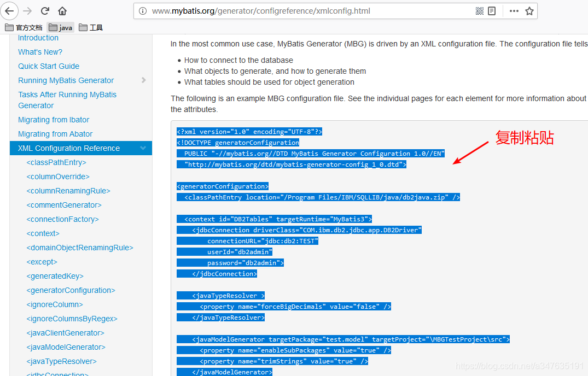Open the site info icon in address bar
The width and height of the screenshot is (588, 376).
(x=143, y=11)
